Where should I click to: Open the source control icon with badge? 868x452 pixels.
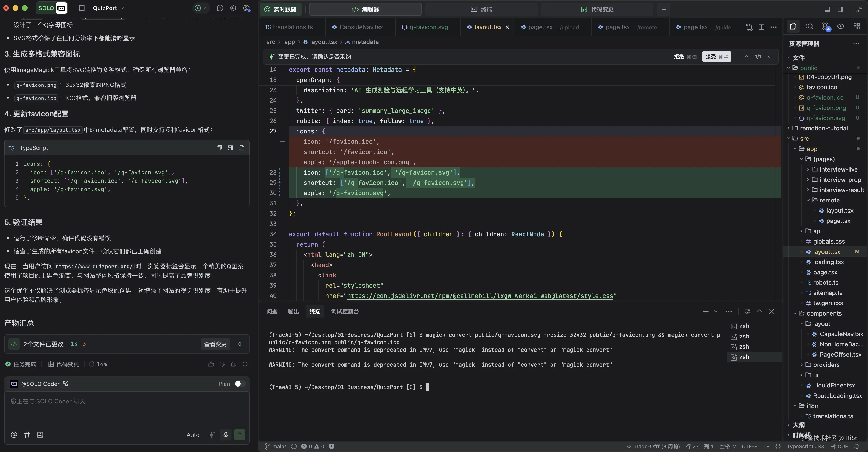click(x=825, y=27)
